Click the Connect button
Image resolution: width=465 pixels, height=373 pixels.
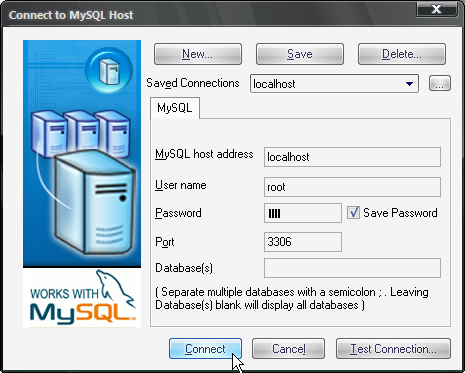point(205,349)
